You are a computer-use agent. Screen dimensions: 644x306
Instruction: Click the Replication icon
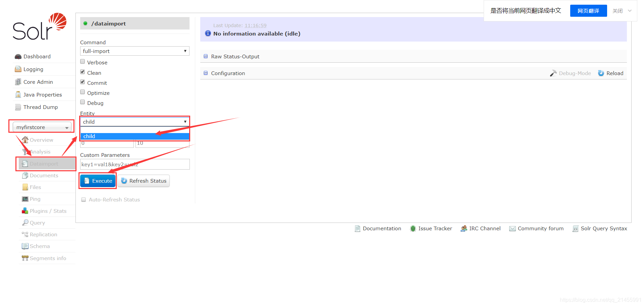tap(25, 234)
